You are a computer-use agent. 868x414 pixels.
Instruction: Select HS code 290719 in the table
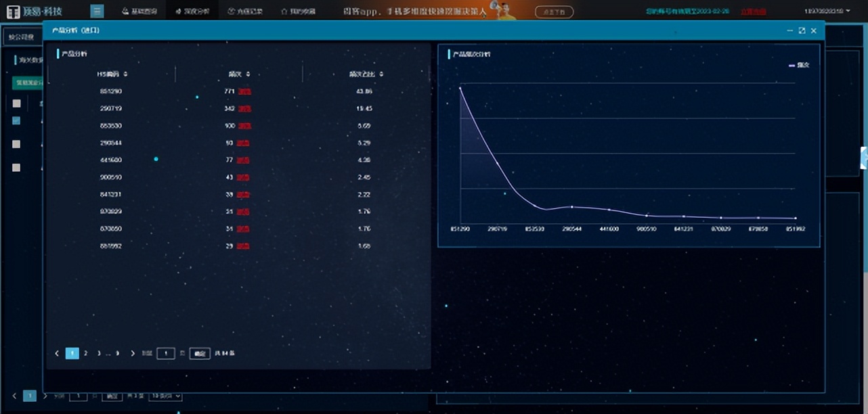tap(110, 108)
